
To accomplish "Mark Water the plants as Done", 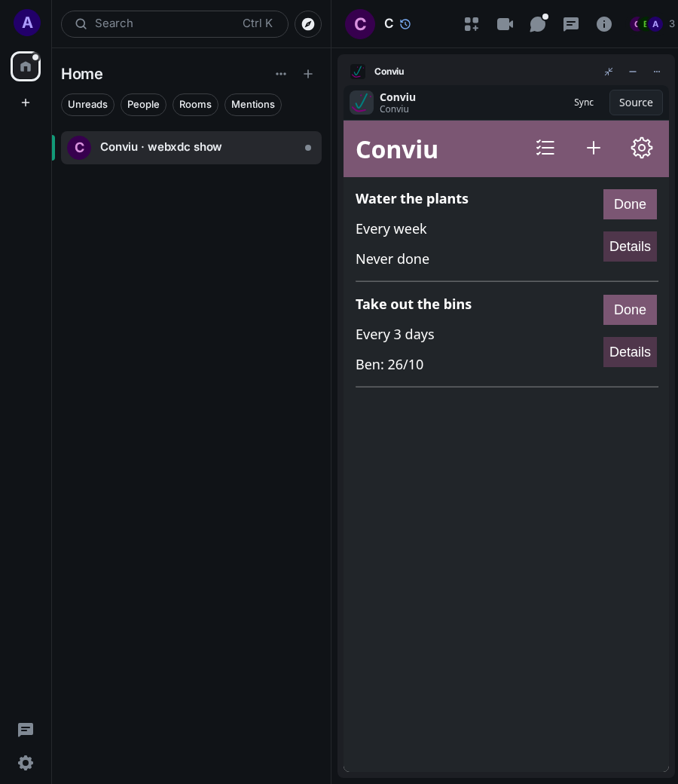I will tap(630, 204).
